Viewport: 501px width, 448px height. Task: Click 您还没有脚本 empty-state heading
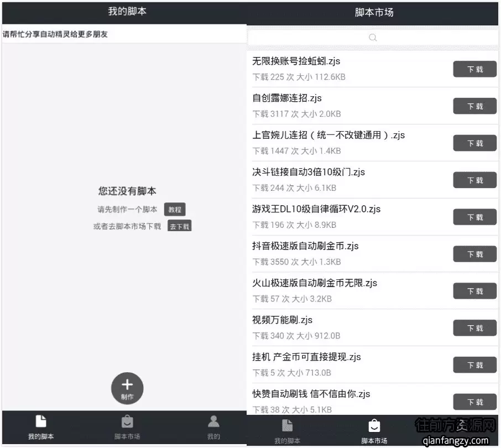127,191
